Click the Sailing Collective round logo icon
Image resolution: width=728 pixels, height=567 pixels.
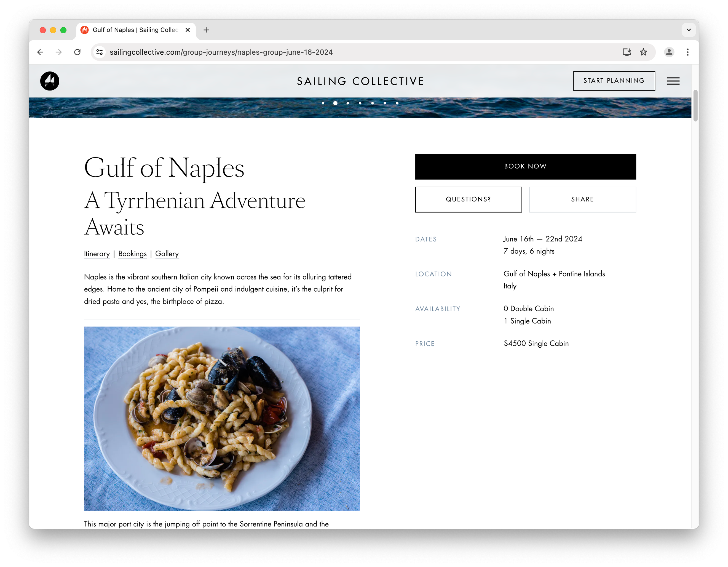point(50,81)
